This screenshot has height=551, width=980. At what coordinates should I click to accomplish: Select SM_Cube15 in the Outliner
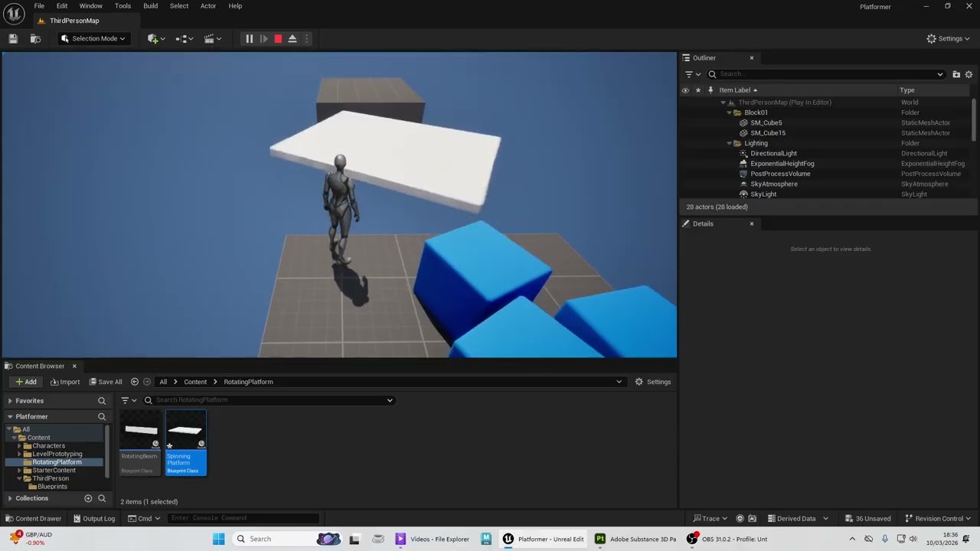(768, 133)
